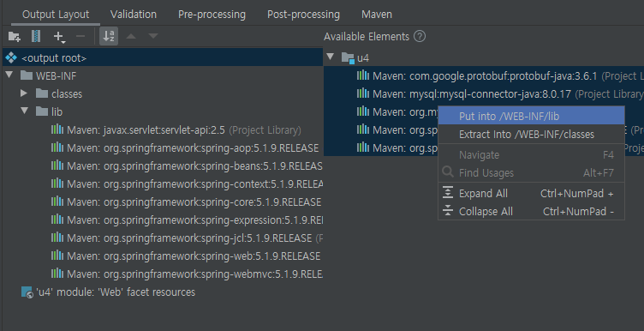The width and height of the screenshot is (644, 331).
Task: Click the WEB-INF folder icon
Action: (x=27, y=75)
